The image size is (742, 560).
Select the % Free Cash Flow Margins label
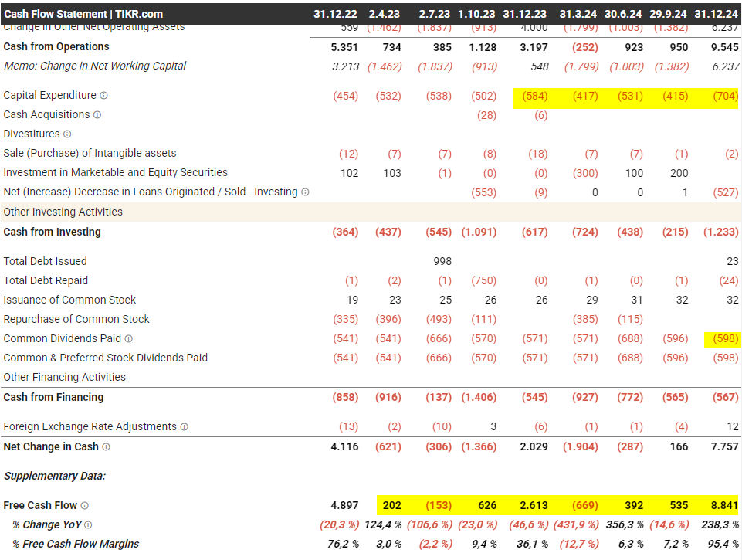point(76,545)
